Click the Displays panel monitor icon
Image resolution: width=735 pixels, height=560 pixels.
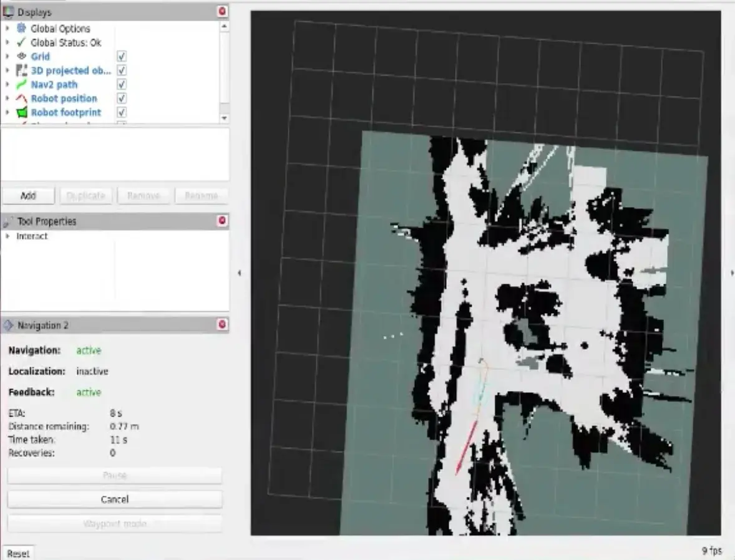point(8,12)
